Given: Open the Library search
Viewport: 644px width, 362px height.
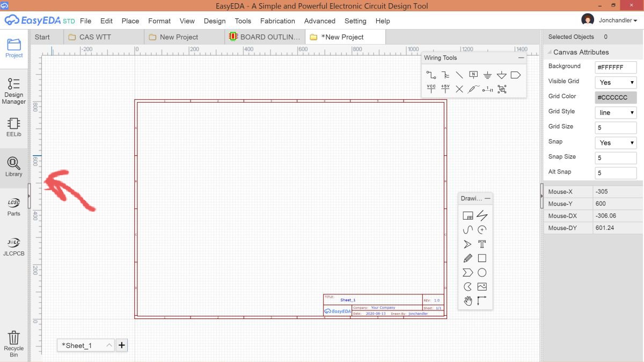Looking at the screenshot, I should [x=14, y=167].
